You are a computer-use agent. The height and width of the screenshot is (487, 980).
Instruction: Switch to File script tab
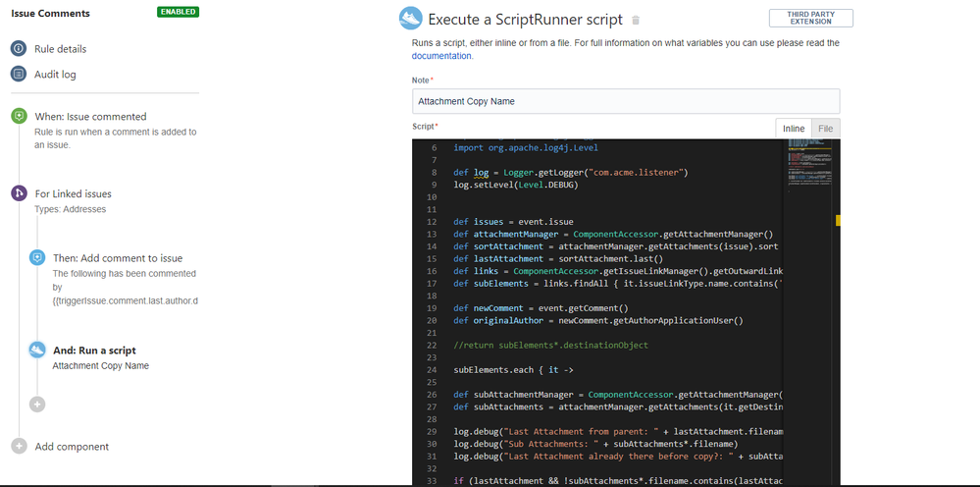[826, 129]
